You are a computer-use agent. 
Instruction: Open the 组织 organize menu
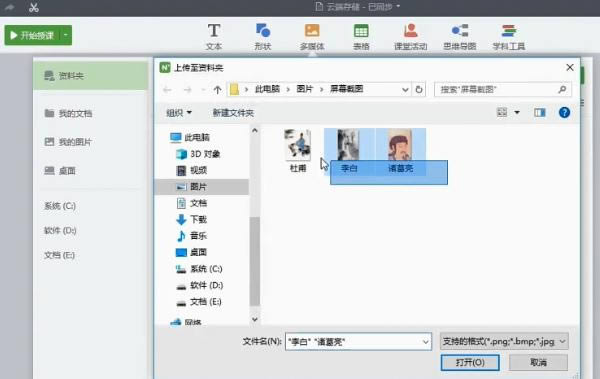179,113
